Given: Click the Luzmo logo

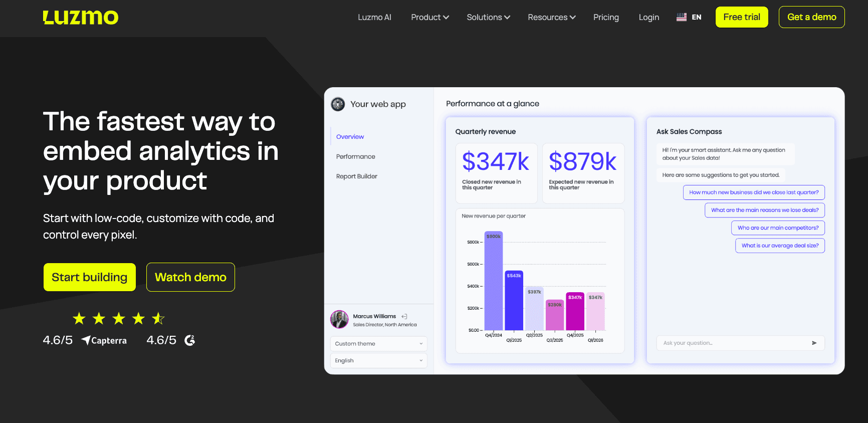Looking at the screenshot, I should [81, 18].
